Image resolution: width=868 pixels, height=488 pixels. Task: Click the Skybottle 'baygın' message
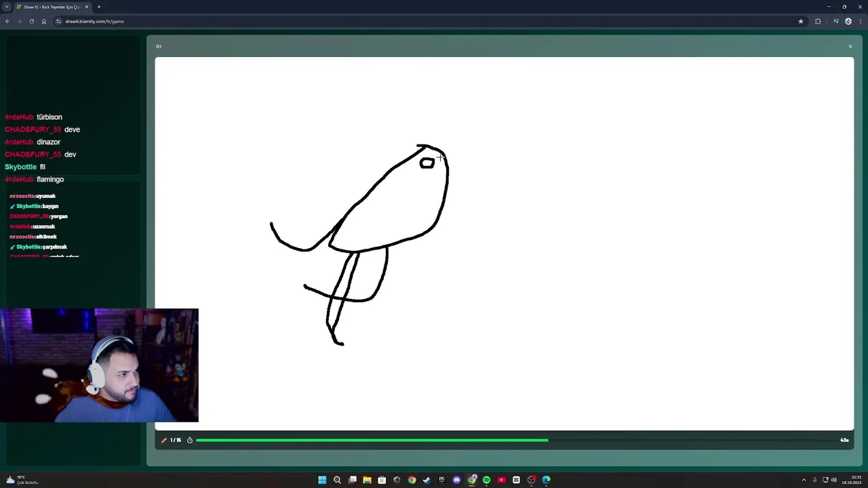coord(34,206)
